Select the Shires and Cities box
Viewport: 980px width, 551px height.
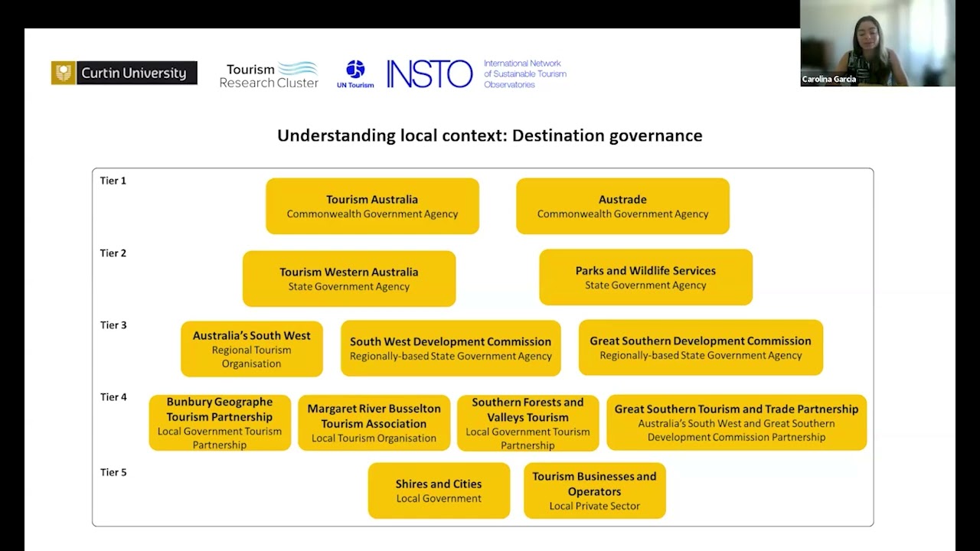(x=439, y=491)
